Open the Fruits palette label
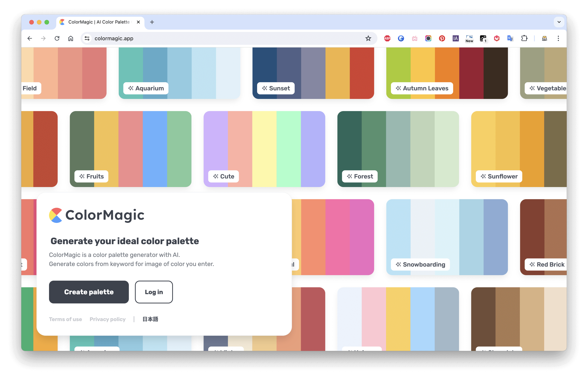Image resolution: width=588 pixels, height=379 pixels. (x=91, y=176)
